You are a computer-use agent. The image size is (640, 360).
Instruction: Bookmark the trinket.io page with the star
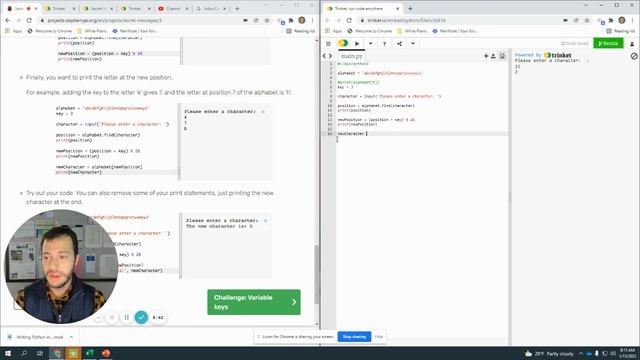coord(587,20)
